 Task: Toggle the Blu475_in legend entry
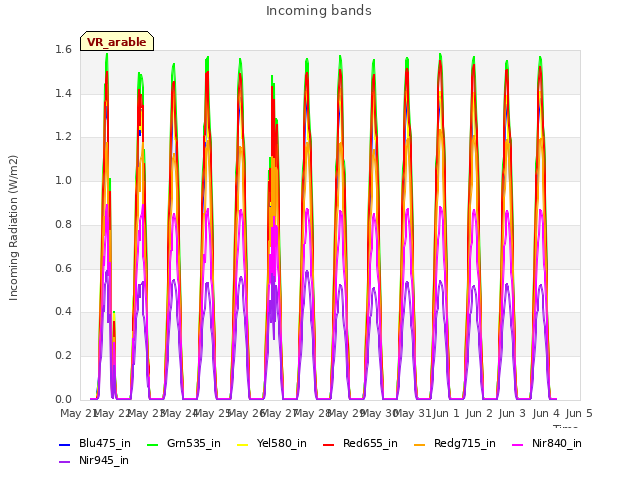95,443
